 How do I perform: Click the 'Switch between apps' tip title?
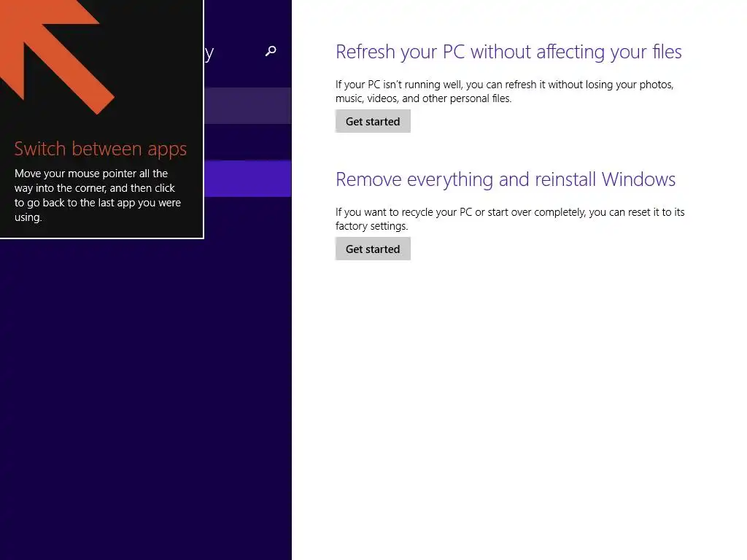101,149
